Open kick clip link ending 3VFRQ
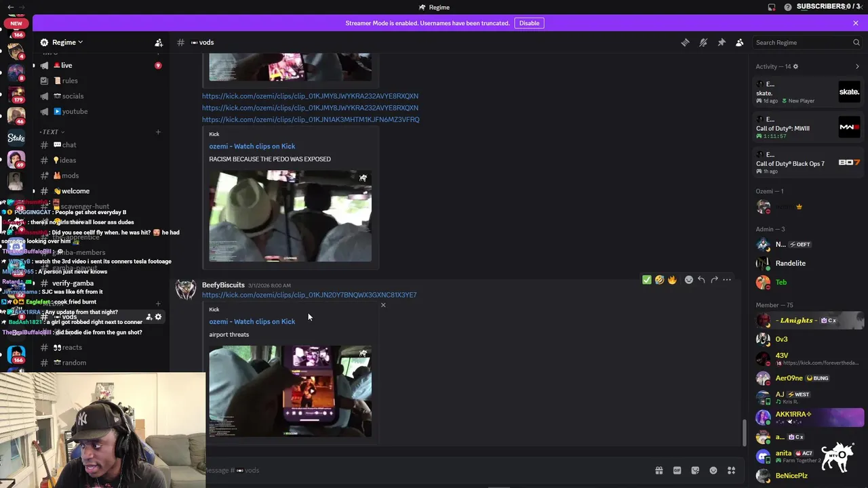This screenshot has width=868, height=488. pyautogui.click(x=311, y=120)
